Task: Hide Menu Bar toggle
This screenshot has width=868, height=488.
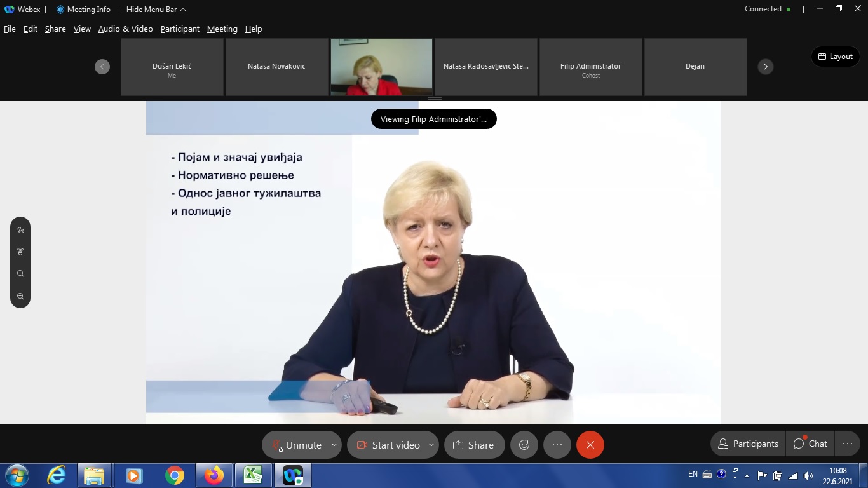Action: point(156,10)
